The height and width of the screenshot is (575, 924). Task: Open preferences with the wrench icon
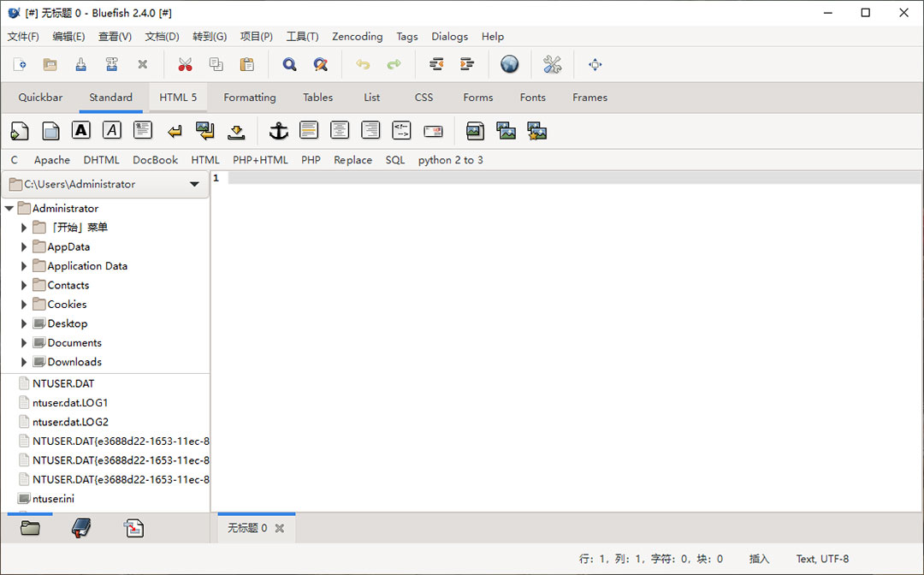[x=552, y=65]
